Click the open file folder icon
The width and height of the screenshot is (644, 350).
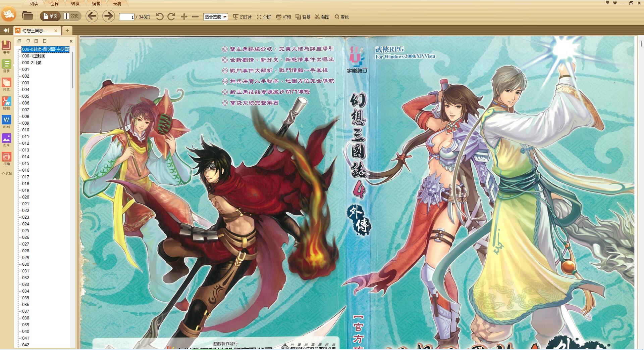(x=27, y=16)
